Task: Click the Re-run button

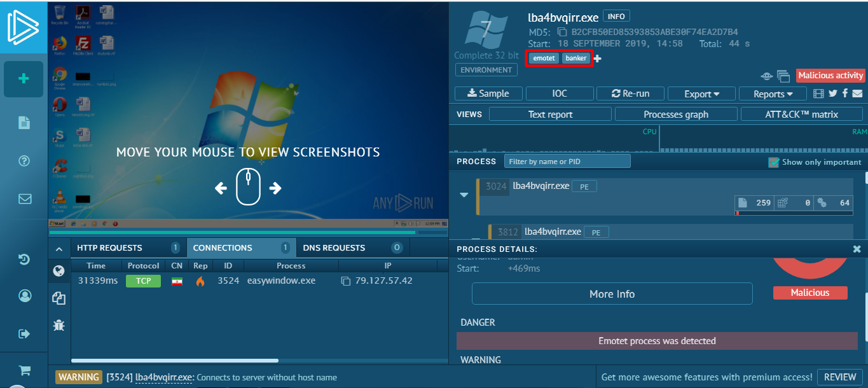Action: point(630,94)
